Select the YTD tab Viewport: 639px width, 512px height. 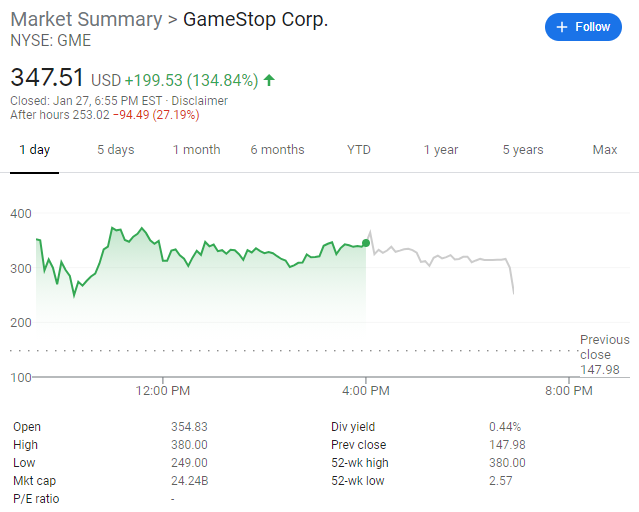[x=358, y=150]
